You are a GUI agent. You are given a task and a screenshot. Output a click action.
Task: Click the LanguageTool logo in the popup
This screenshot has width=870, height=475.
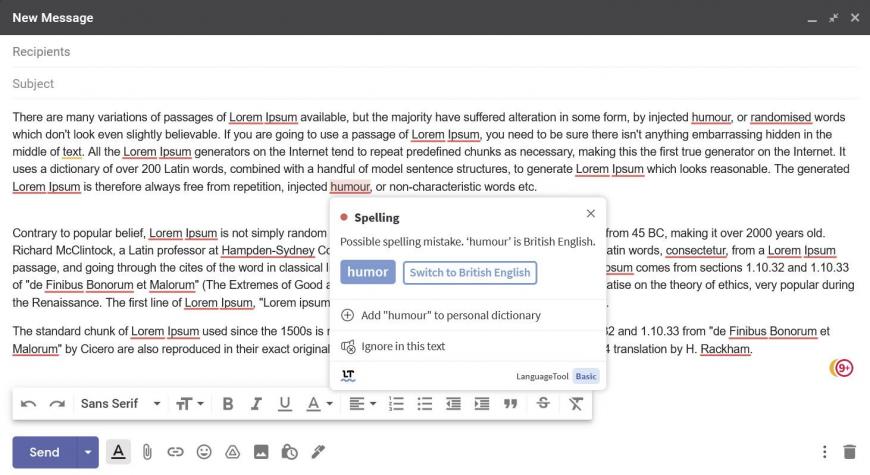(x=348, y=376)
